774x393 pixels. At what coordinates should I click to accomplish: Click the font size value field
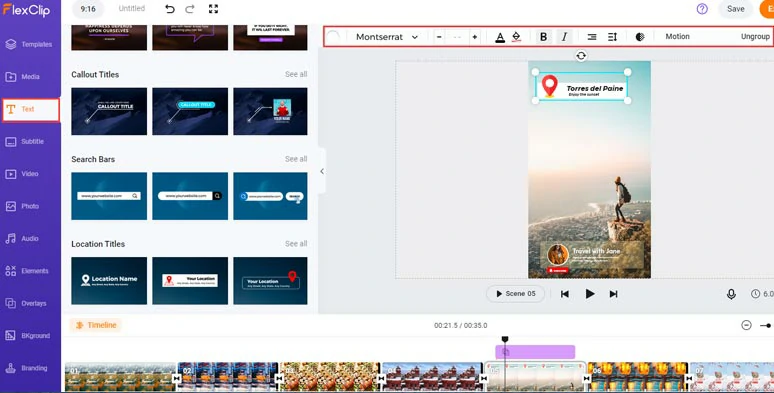click(457, 37)
